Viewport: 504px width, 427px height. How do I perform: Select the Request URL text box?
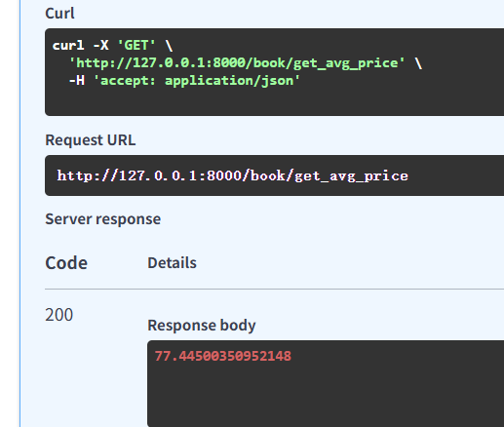tap(274, 175)
